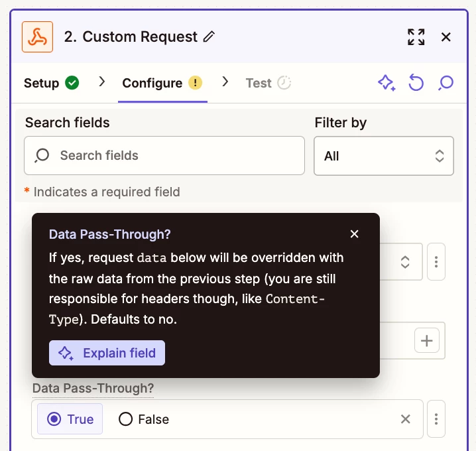
Task: Switch to the Test tab
Action: tap(268, 83)
